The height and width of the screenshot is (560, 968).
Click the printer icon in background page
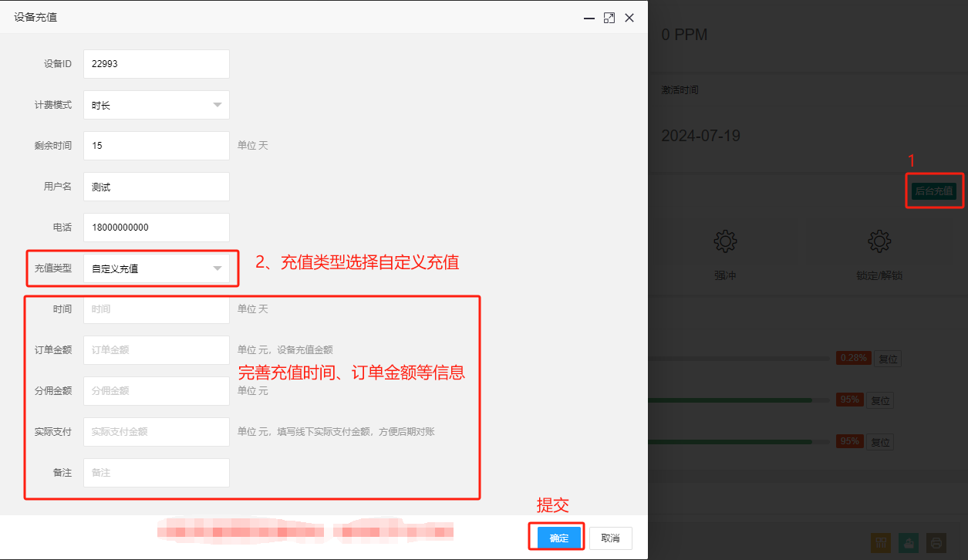pyautogui.click(x=936, y=542)
